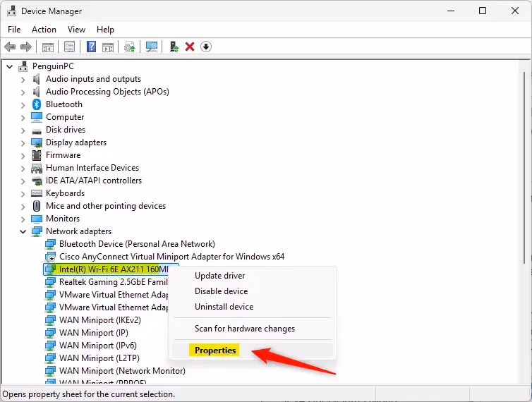Expand the Keyboards category
532x402 pixels.
(23, 193)
